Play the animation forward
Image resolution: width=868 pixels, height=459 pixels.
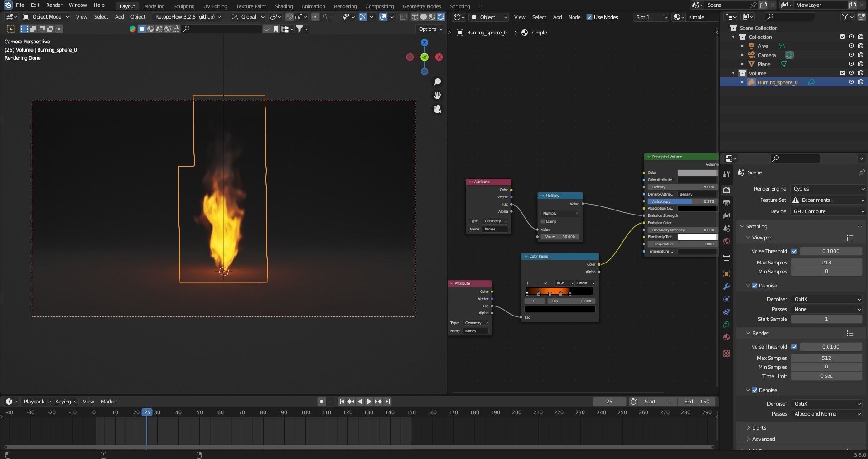pyautogui.click(x=369, y=402)
